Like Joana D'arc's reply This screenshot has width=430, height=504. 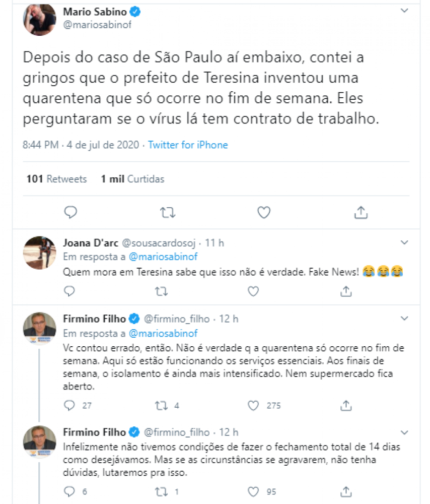(x=253, y=291)
